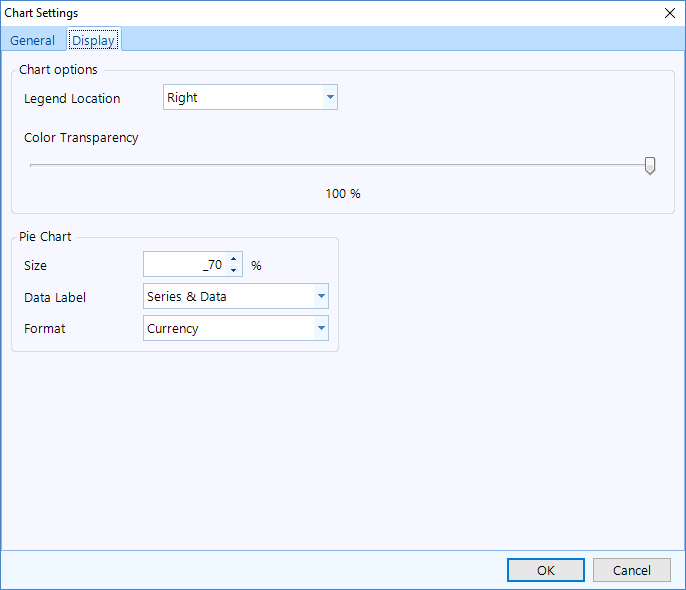Click the Legend Location label
The height and width of the screenshot is (590, 686).
72,98
